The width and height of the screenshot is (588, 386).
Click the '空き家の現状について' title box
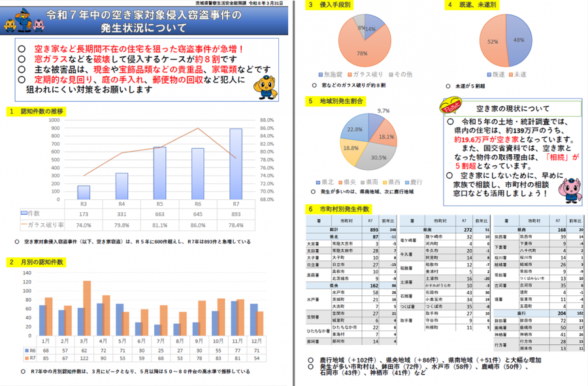pyautogui.click(x=512, y=108)
